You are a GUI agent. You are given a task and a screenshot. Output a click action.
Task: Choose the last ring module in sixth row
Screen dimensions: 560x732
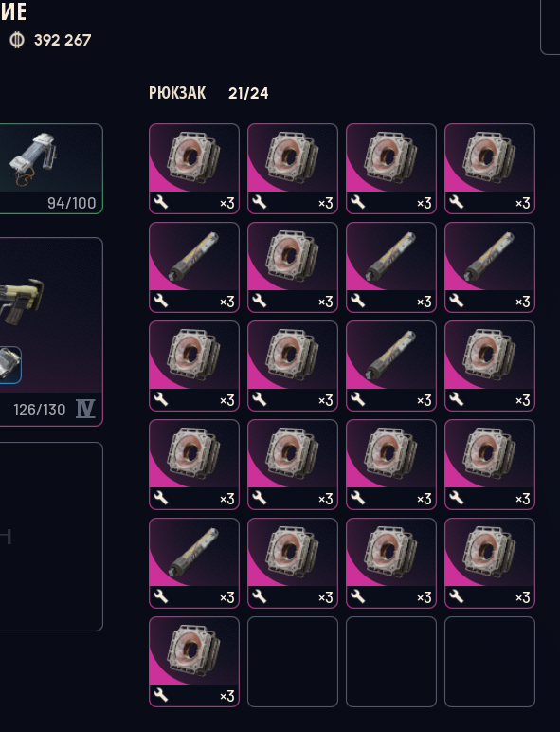194,662
